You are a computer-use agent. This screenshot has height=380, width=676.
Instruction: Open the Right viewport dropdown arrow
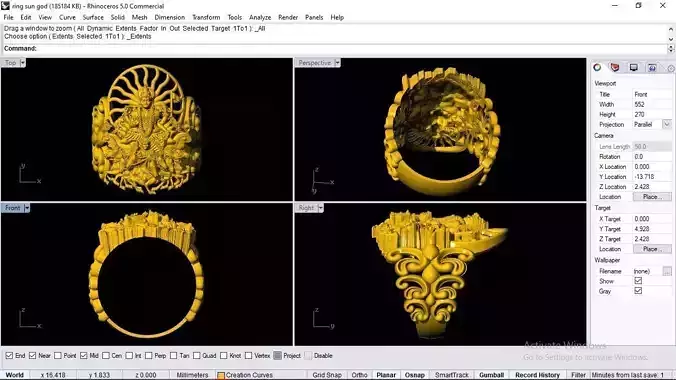coord(320,208)
